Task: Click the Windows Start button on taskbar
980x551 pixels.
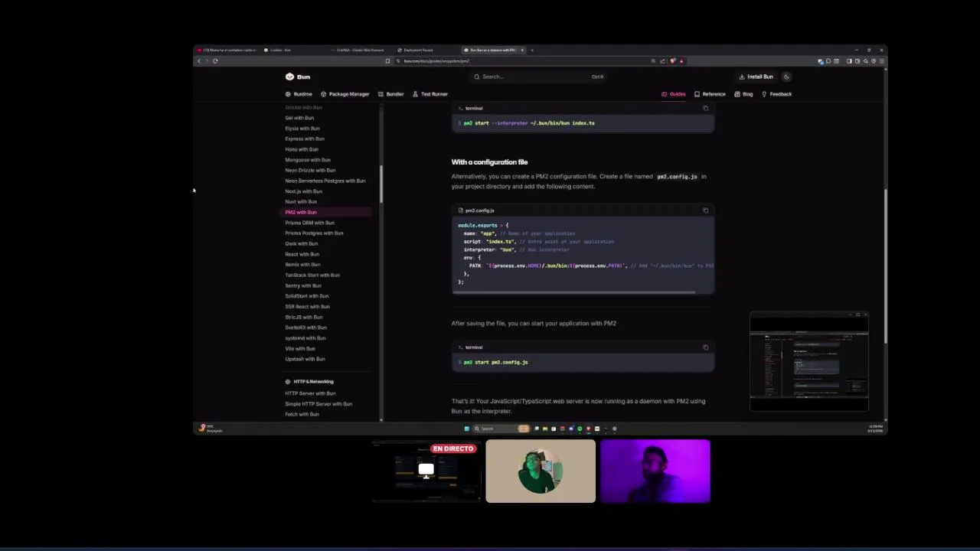Action: coord(466,429)
